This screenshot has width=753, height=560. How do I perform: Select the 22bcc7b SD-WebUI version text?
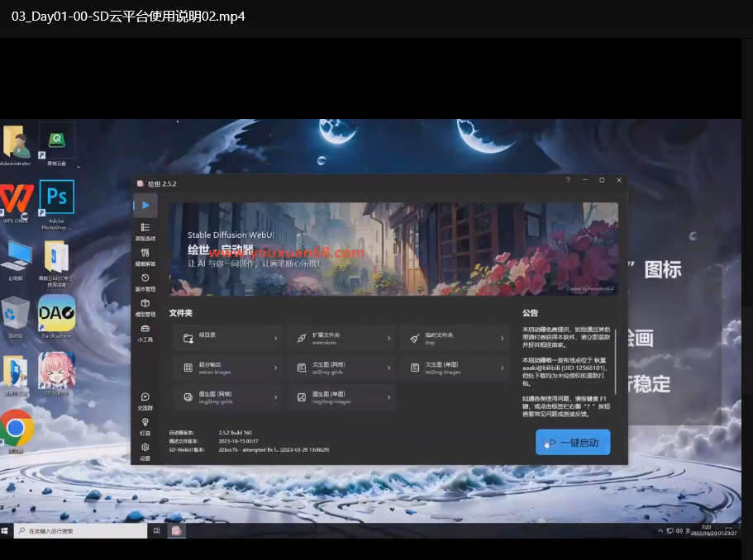274,449
